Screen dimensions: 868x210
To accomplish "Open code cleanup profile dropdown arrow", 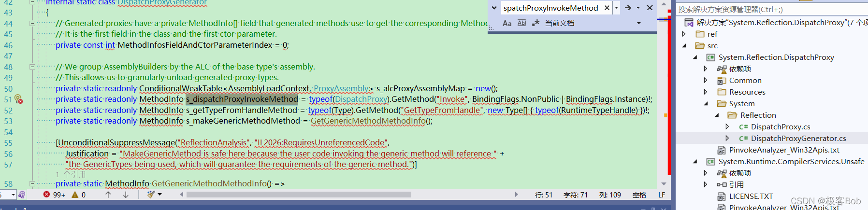I will pyautogui.click(x=160, y=195).
